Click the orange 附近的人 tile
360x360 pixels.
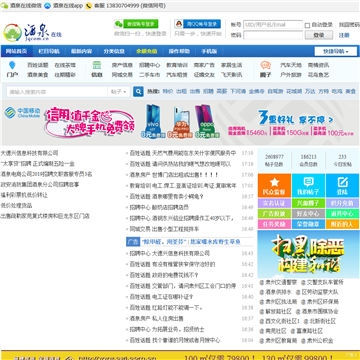(343, 224)
